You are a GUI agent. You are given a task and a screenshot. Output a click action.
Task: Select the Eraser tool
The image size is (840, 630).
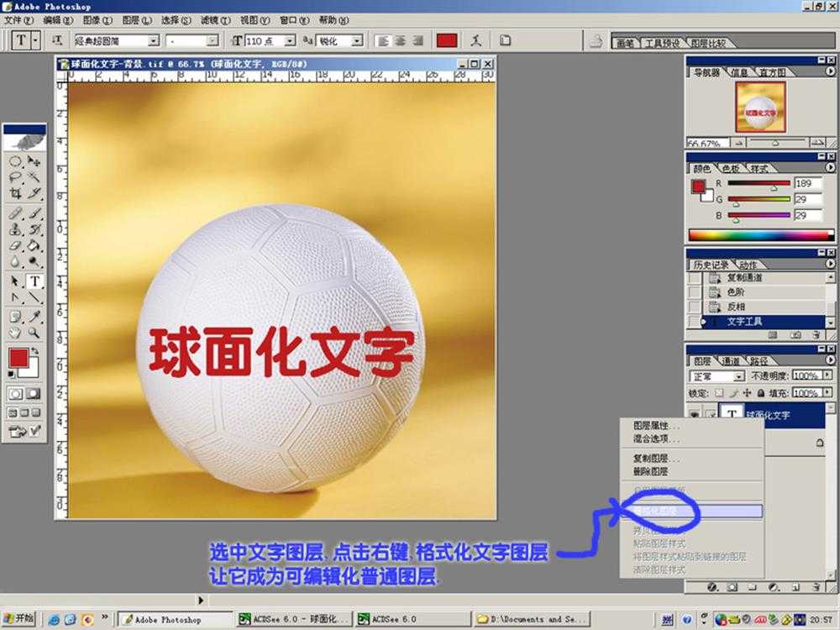point(17,246)
